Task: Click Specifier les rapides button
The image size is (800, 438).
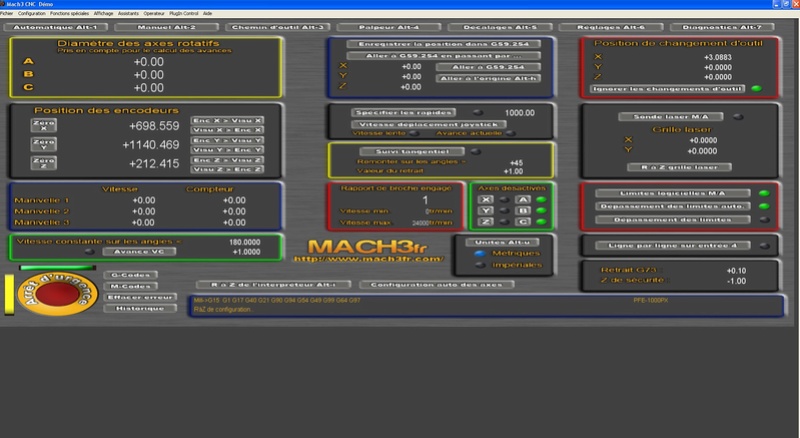Action: click(x=403, y=112)
